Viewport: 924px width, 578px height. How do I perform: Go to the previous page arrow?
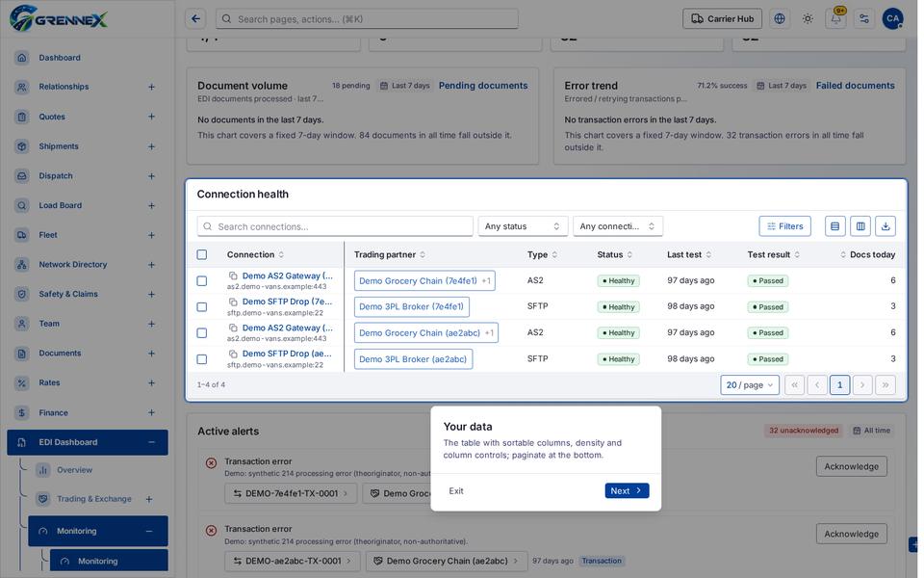tap(817, 385)
